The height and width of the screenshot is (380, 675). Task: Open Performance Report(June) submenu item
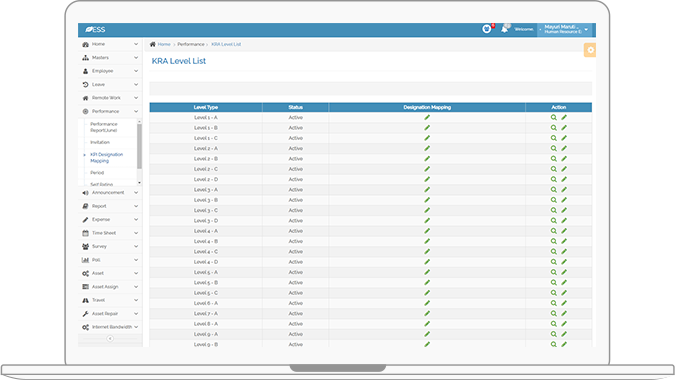pyautogui.click(x=104, y=127)
